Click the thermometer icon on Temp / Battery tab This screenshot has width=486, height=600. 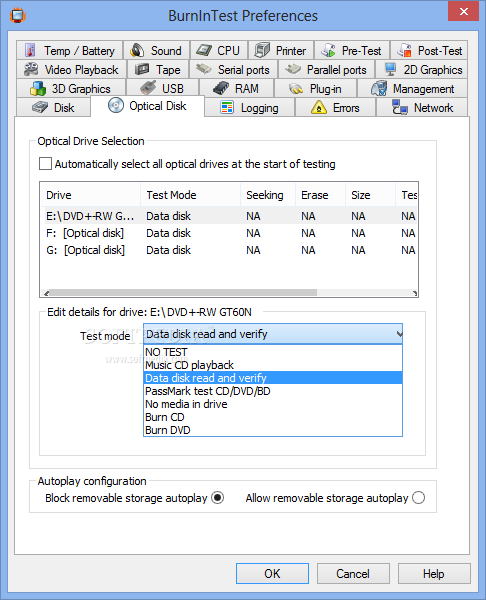click(30, 50)
